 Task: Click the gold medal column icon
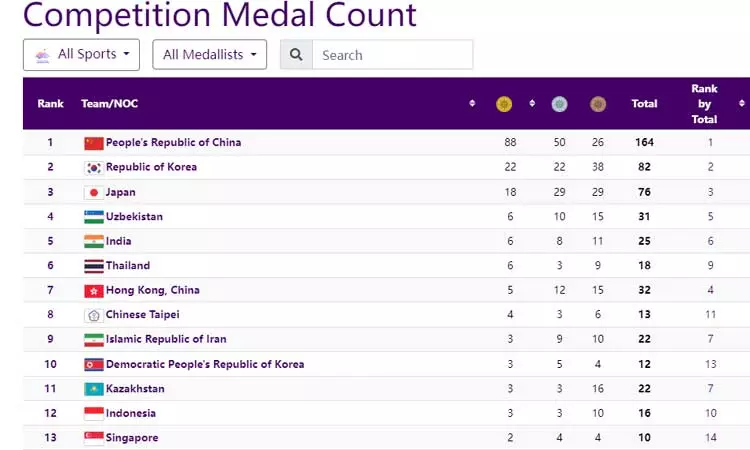[504, 104]
